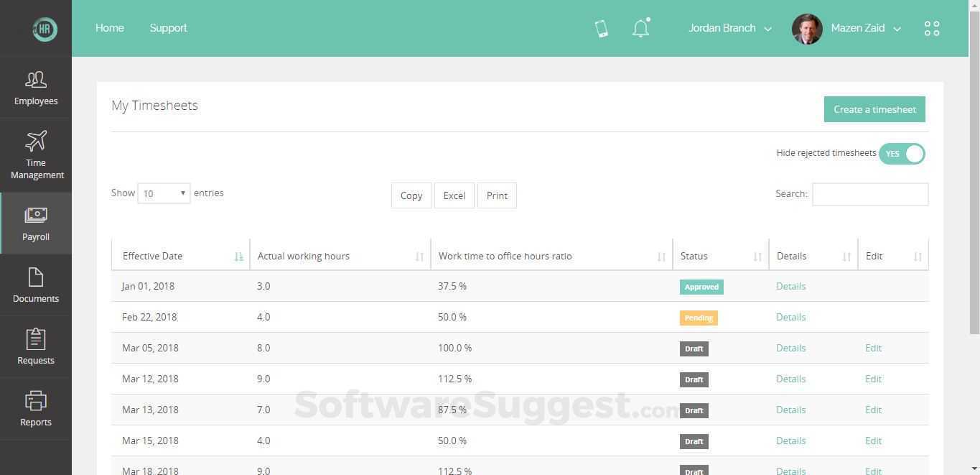
Task: Go to Documents via the sidebar icon
Action: [35, 285]
